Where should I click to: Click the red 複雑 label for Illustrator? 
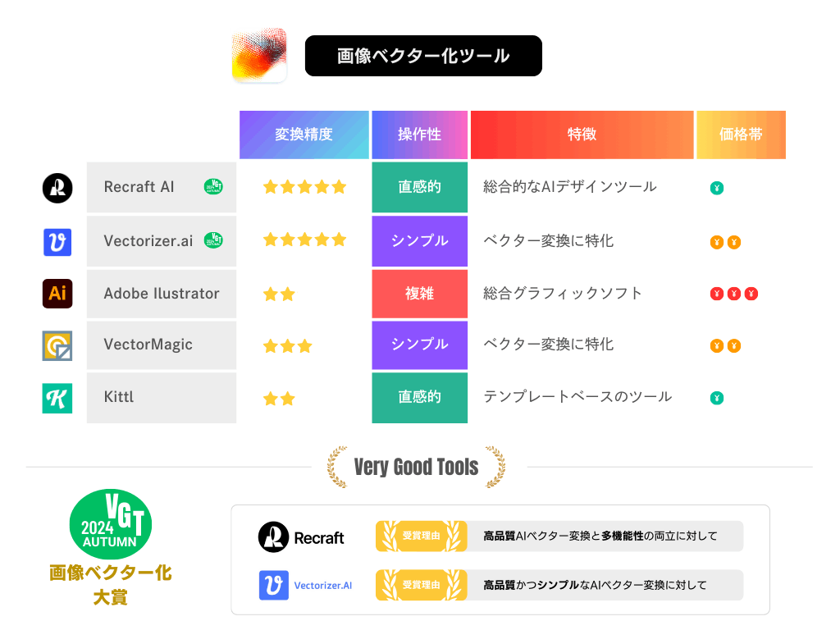[419, 294]
